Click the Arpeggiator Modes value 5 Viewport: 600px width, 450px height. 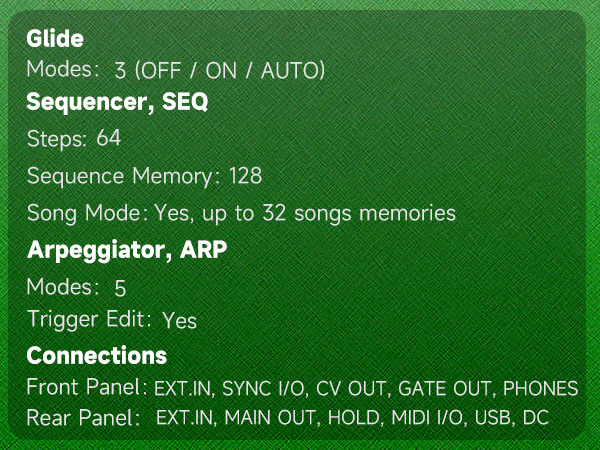[x=120, y=289]
